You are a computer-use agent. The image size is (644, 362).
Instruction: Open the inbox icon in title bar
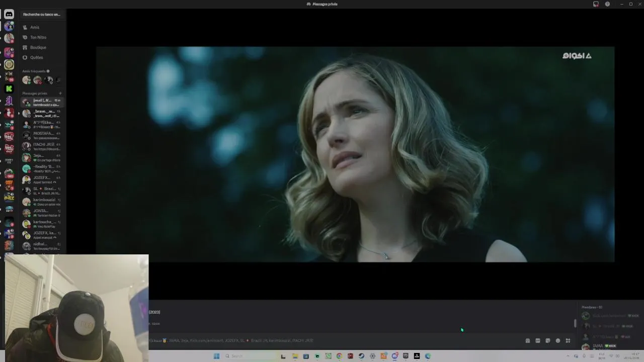[x=596, y=4]
